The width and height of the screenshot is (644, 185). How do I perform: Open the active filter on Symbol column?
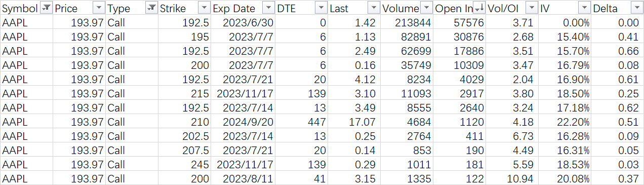pos(46,8)
